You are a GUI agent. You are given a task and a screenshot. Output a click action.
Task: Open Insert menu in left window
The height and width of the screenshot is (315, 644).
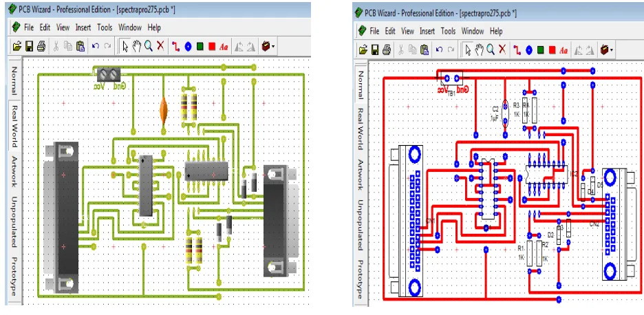83,28
